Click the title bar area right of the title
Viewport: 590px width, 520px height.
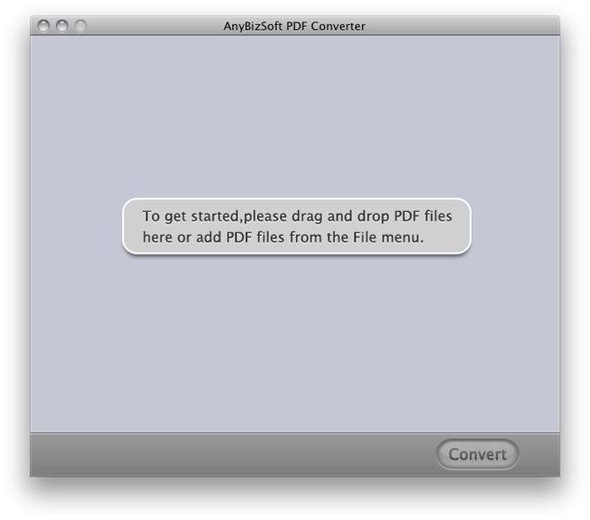pyautogui.click(x=462, y=26)
